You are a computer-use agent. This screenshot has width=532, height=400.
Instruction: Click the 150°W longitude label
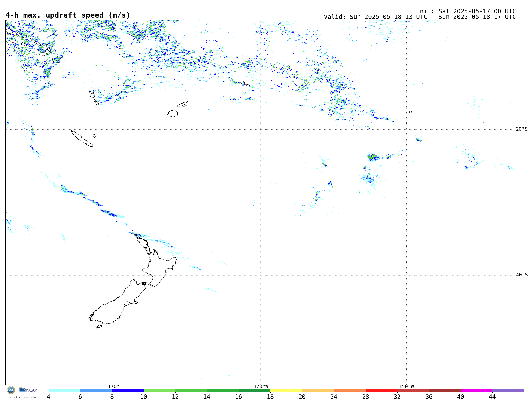click(406, 387)
